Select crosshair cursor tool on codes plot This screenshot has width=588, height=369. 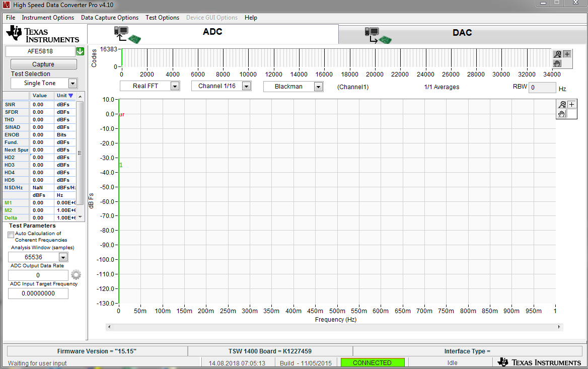pos(567,54)
